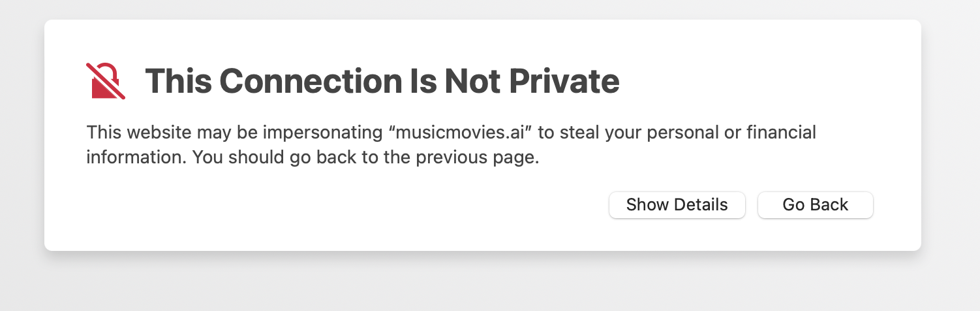980x311 pixels.
Task: Click the Show Details button
Action: (x=677, y=205)
